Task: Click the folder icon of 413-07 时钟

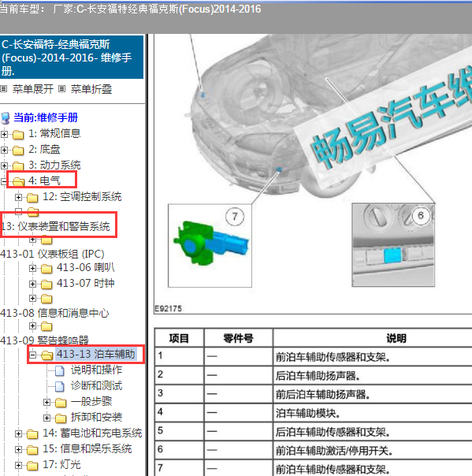Action: [46, 284]
